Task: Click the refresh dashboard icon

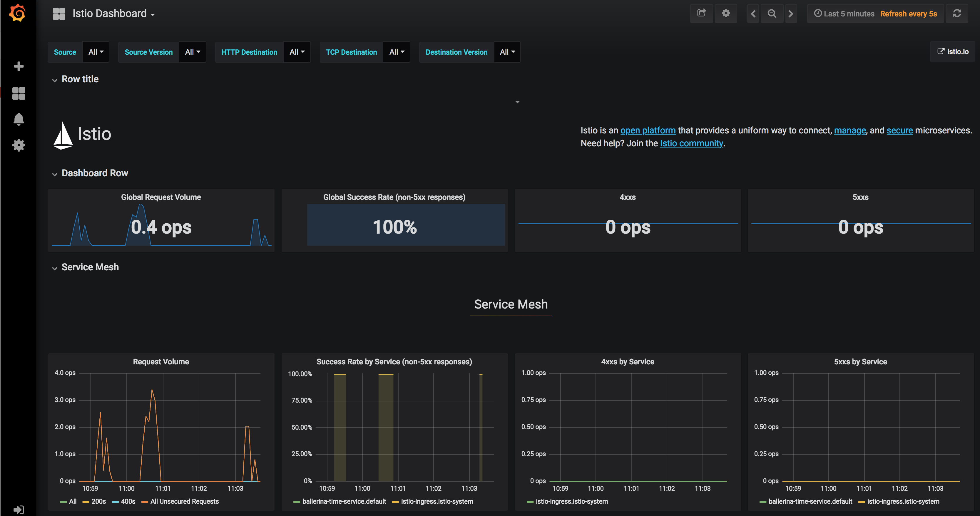Action: click(x=957, y=13)
